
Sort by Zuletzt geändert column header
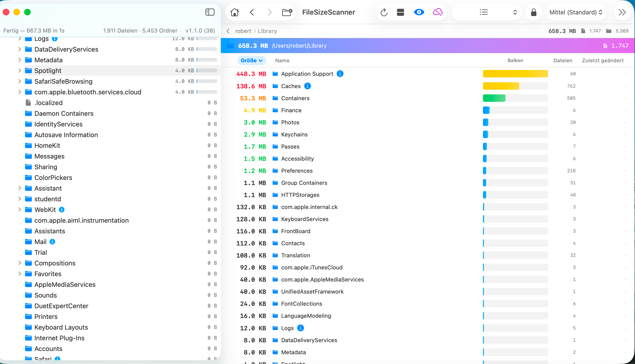point(603,60)
